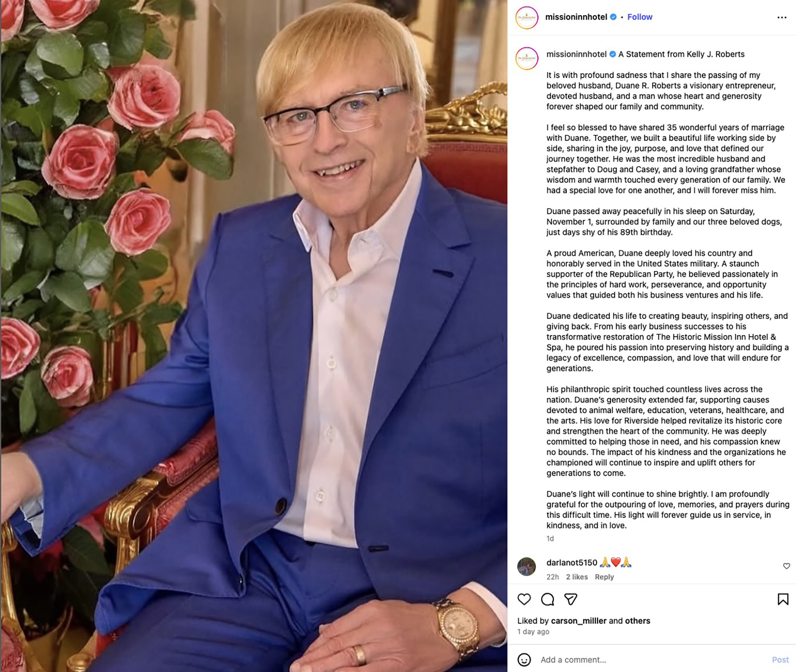This screenshot has width=796, height=672.
Task: Like darlanot5150's comment with small heart
Action: click(786, 566)
